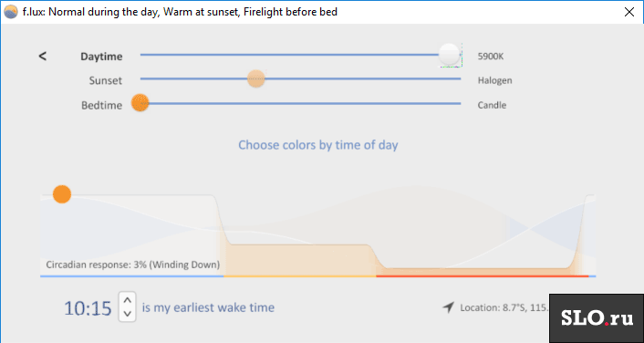Viewport: 644px width, 343px height.
Task: Click the Daytime slider white handle
Action: (x=449, y=54)
